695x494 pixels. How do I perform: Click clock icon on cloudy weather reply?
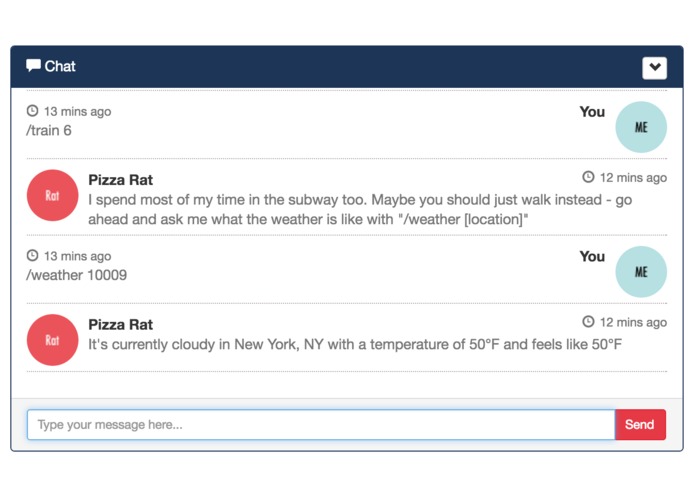(x=588, y=322)
